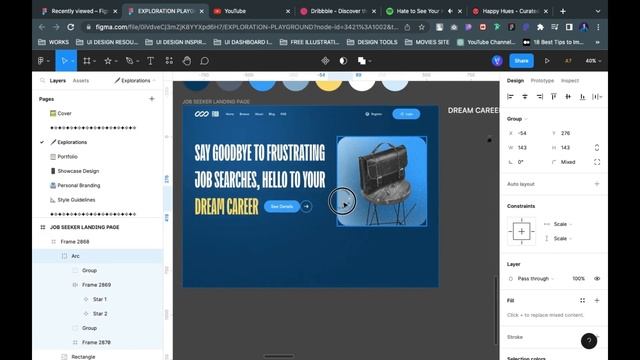Screen dimensions: 640x360
Task: Open the Figma main menu icon
Action: pos(41,61)
